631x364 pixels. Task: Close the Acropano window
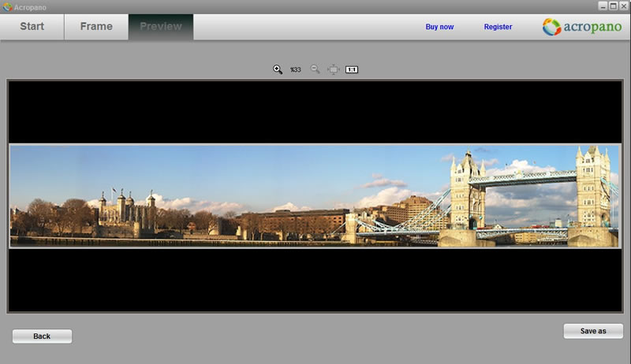coord(624,6)
